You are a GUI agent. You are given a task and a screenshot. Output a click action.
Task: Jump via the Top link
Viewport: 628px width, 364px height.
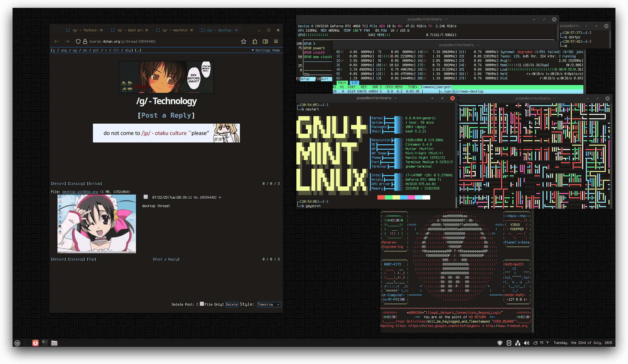click(x=91, y=259)
